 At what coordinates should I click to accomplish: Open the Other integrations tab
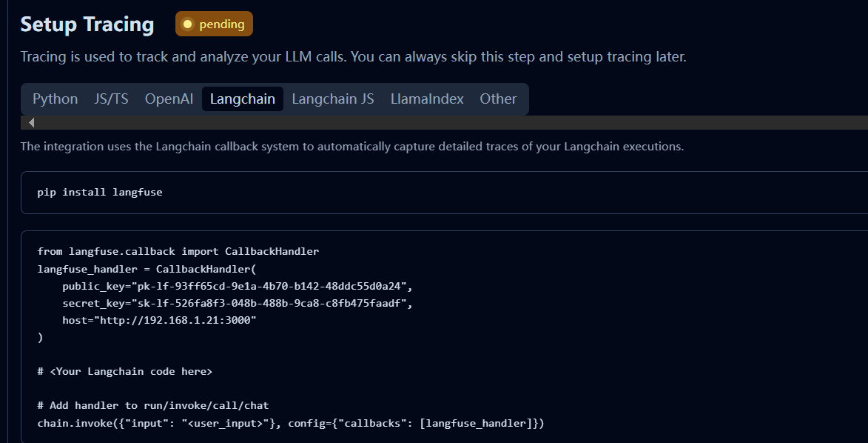click(498, 99)
